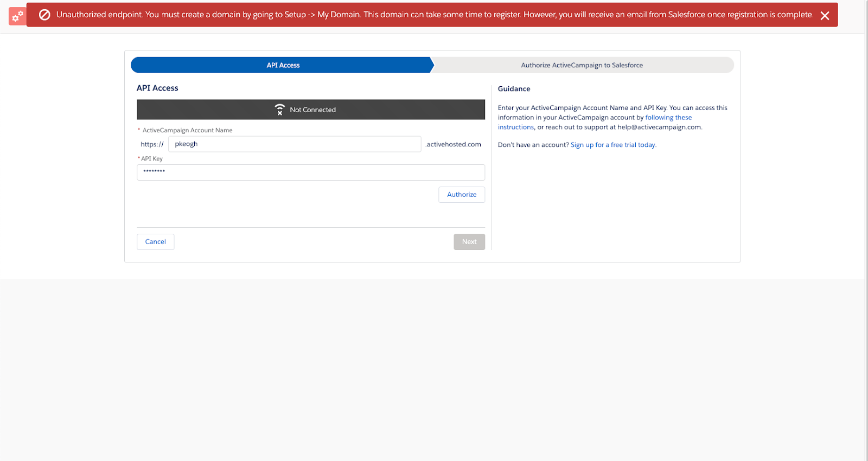Click the https:// prefix label
This screenshot has height=461, width=868.
tap(152, 144)
